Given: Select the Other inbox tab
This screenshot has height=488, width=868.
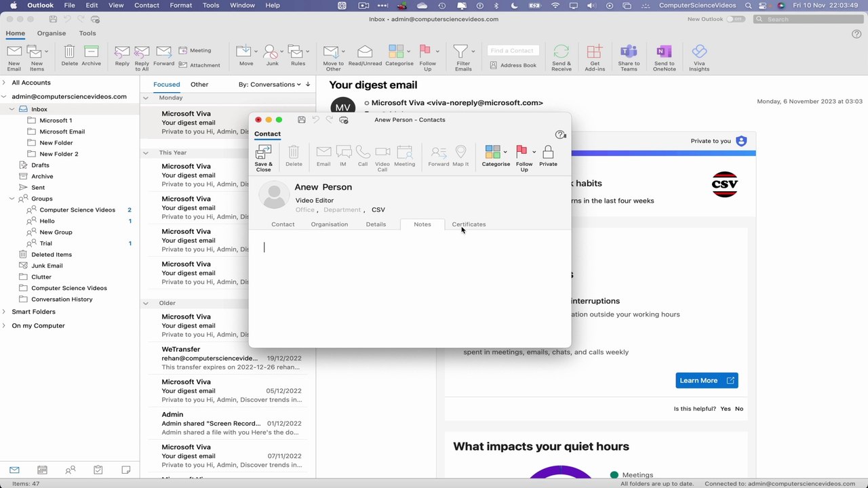Looking at the screenshot, I should tap(199, 85).
